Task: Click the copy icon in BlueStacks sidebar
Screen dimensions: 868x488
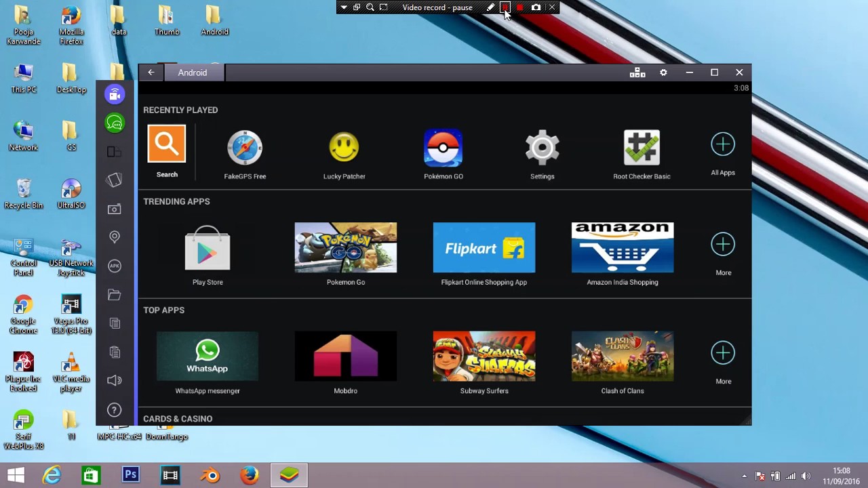Action: point(115,323)
